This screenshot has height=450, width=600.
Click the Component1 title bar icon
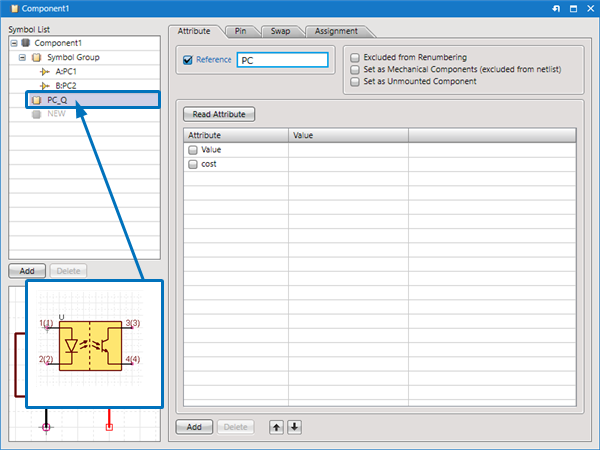pos(14,8)
